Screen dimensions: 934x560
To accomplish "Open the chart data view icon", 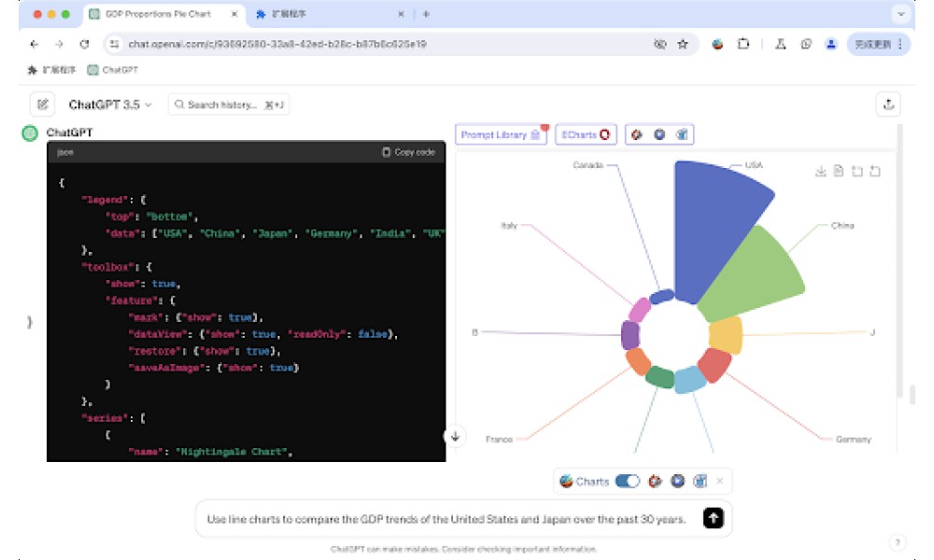I will point(839,172).
